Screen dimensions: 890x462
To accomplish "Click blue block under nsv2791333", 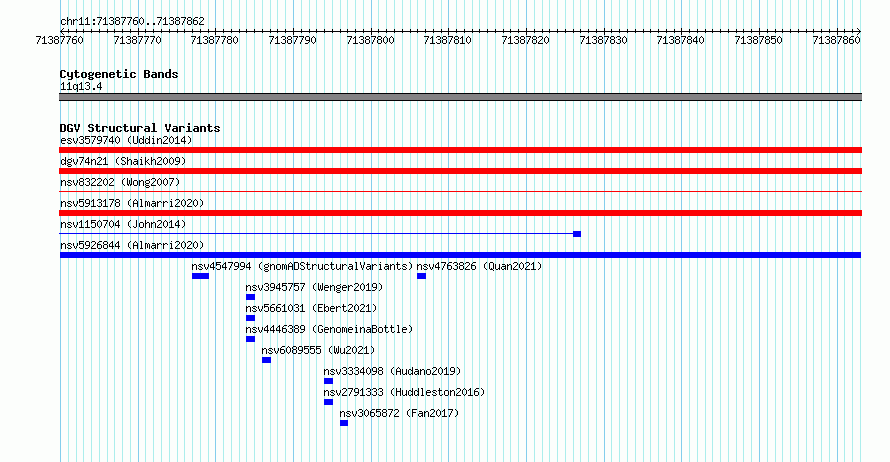I will click(x=328, y=402).
